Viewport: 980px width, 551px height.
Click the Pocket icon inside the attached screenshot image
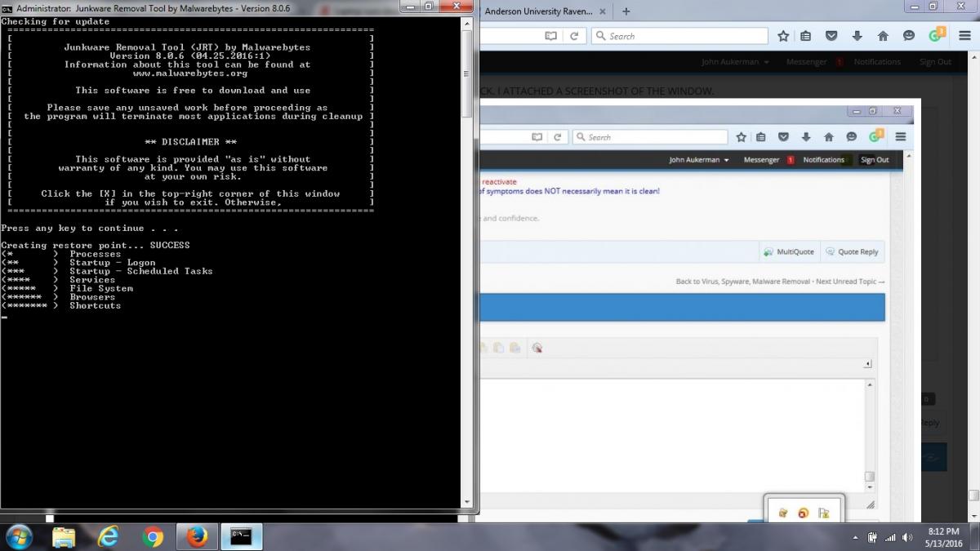783,137
